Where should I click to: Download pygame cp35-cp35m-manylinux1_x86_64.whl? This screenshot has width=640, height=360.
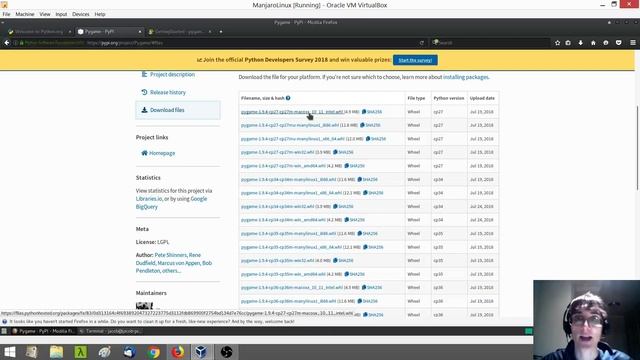coord(291,247)
